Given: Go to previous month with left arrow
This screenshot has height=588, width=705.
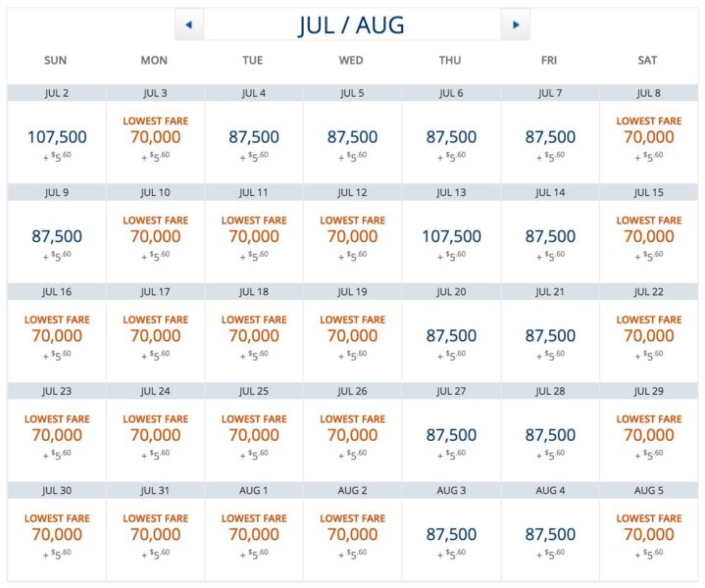Looking at the screenshot, I should 188,24.
